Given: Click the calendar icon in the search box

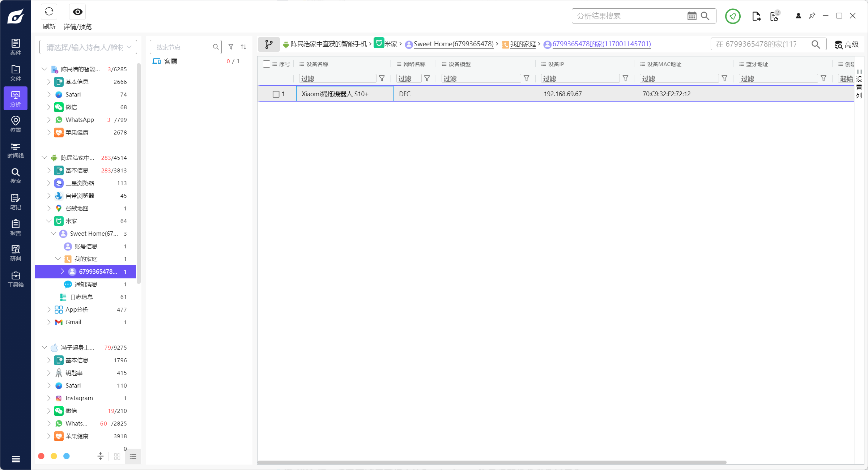Looking at the screenshot, I should [692, 16].
